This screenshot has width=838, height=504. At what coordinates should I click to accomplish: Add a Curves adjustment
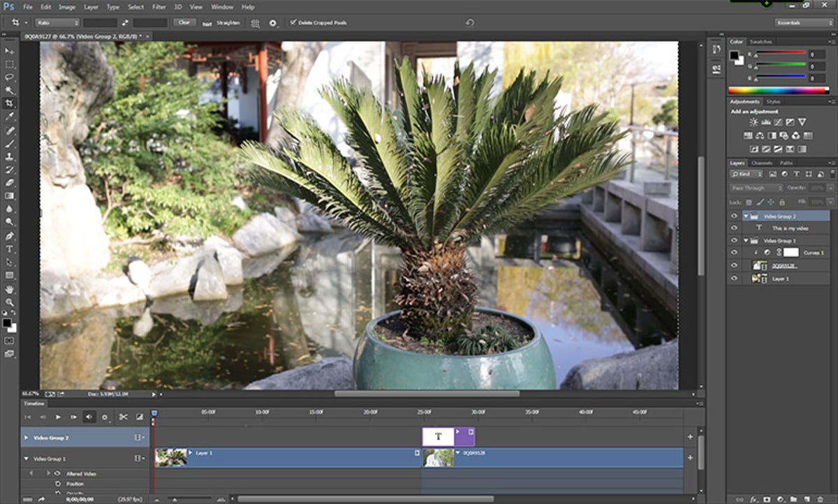[778, 122]
